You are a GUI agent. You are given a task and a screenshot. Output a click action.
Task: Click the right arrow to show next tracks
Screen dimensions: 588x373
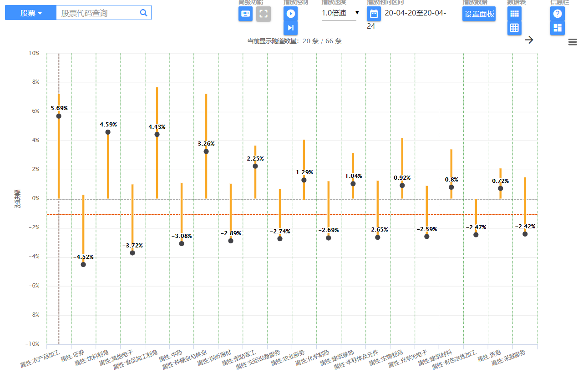(x=529, y=40)
